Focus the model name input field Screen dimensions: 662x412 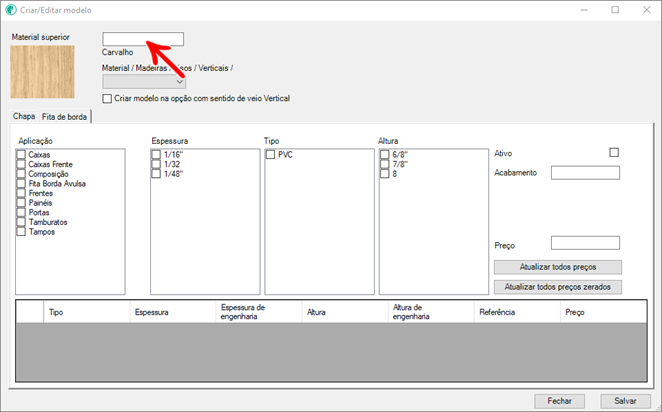[143, 39]
